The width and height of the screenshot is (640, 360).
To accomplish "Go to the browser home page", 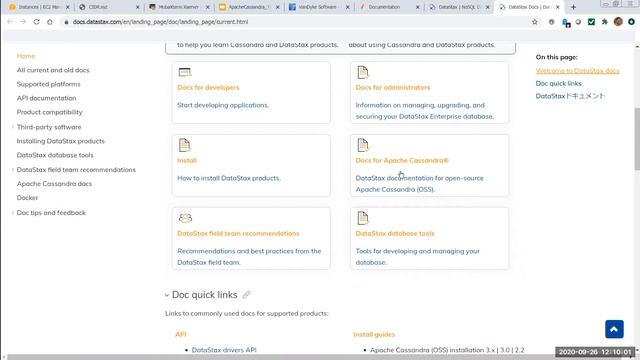I will coord(50,22).
